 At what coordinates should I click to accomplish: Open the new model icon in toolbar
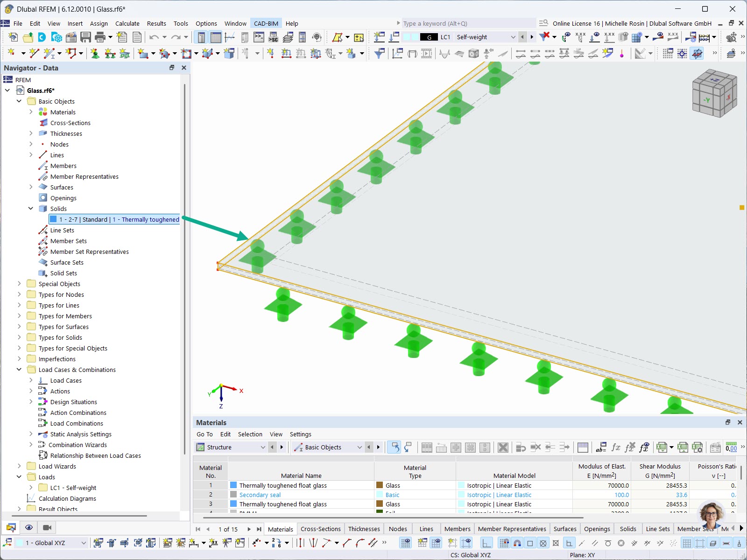click(13, 37)
